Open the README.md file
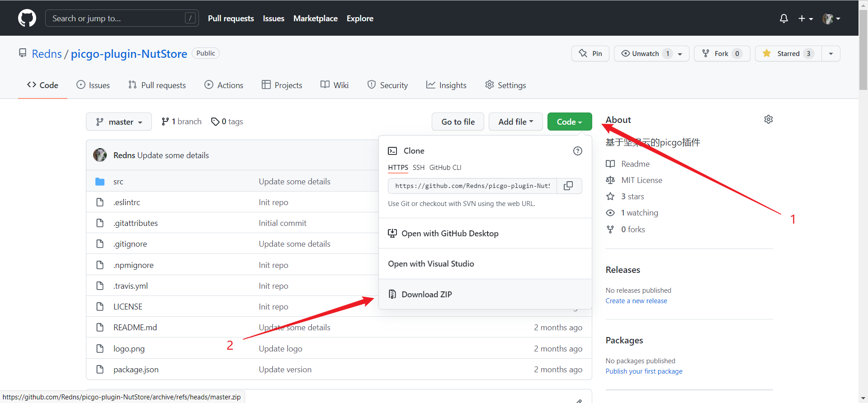 tap(135, 328)
